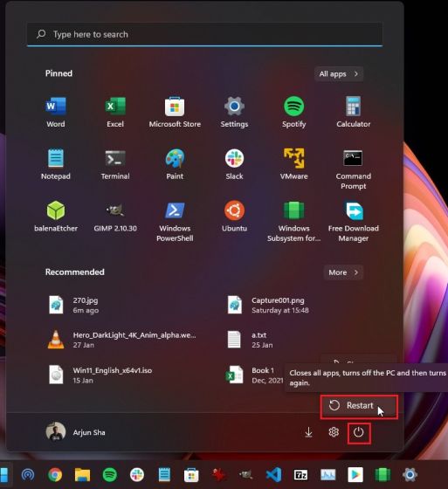The height and width of the screenshot is (489, 448).
Task: Open 7-Zip from the taskbar
Action: [x=300, y=475]
